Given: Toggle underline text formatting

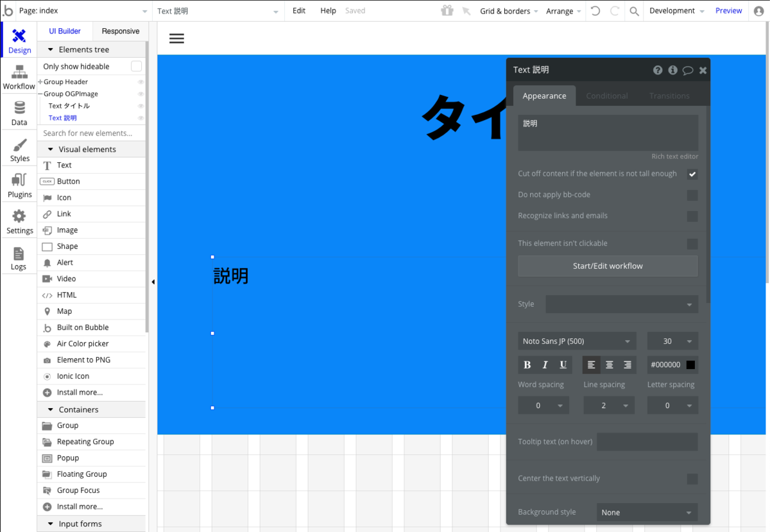Looking at the screenshot, I should point(563,365).
